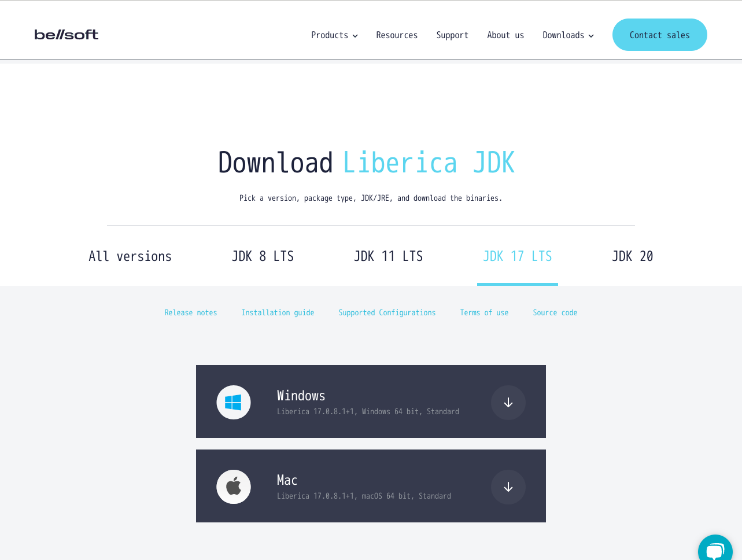This screenshot has width=742, height=560.
Task: Expand the Products dropdown menu
Action: (334, 35)
